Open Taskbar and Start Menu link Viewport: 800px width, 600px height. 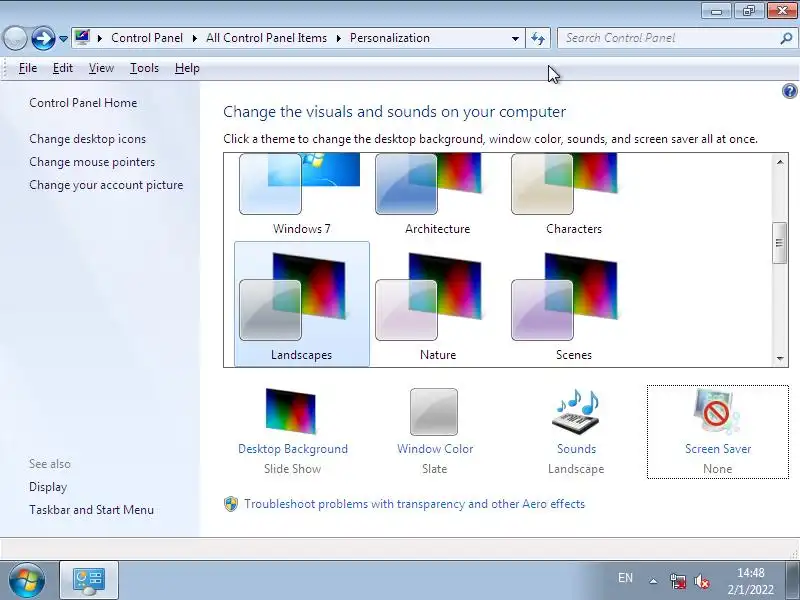[91, 510]
